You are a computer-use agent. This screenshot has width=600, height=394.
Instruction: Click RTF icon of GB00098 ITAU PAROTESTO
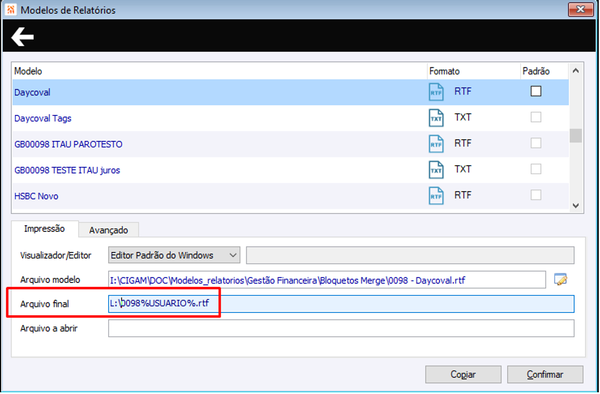(x=436, y=144)
